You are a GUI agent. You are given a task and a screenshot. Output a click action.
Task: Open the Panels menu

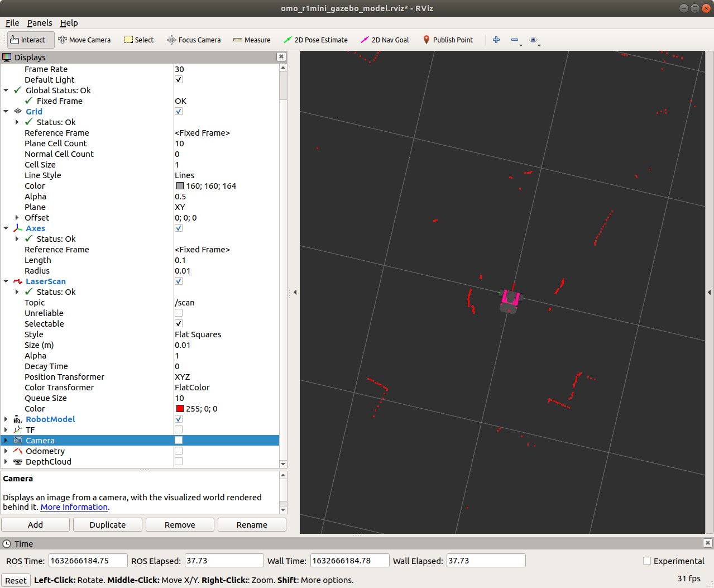40,23
